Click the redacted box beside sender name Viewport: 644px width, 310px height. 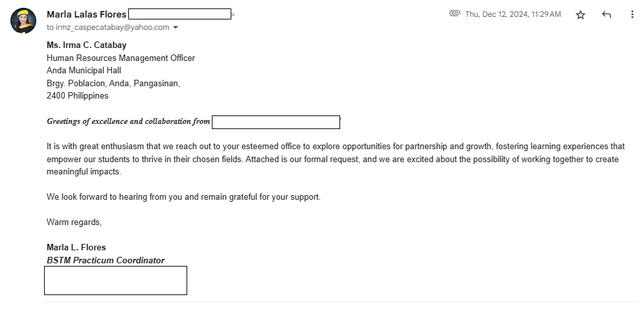point(179,14)
